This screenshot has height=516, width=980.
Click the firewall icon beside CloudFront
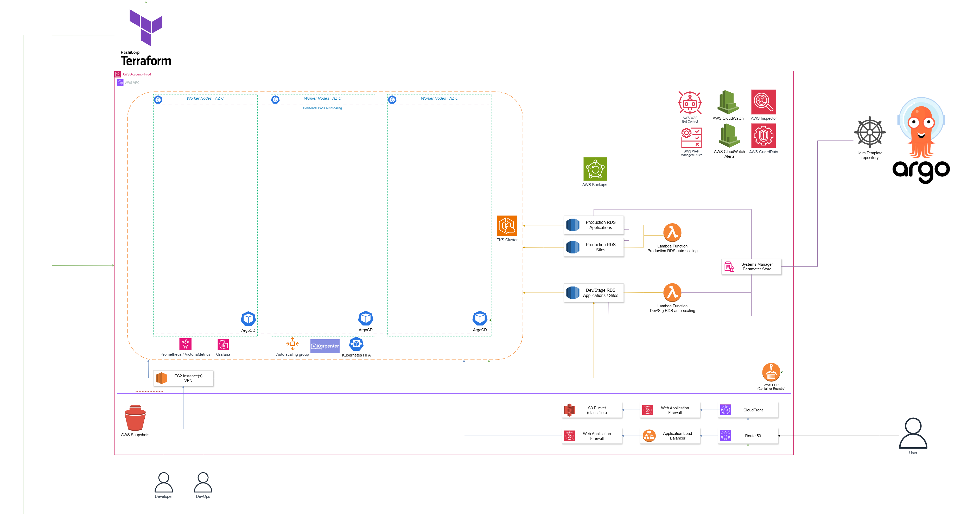click(647, 410)
